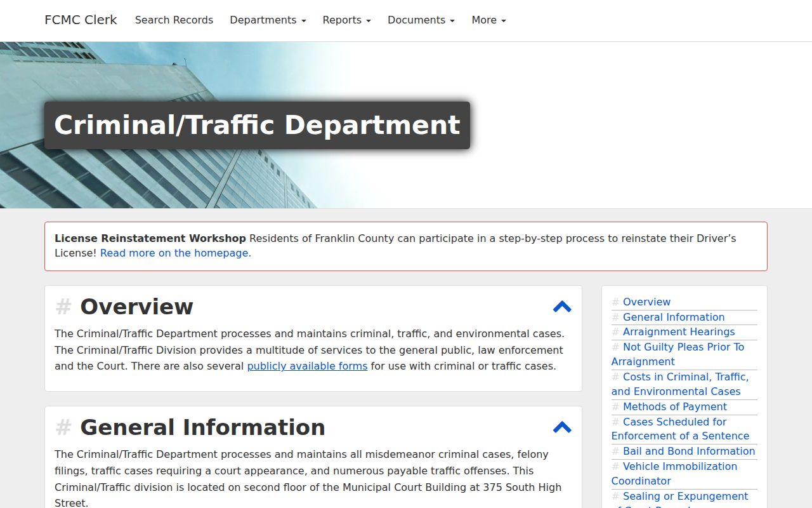Collapse the Overview section chevron
Image resolution: width=812 pixels, height=508 pixels.
pyautogui.click(x=562, y=307)
